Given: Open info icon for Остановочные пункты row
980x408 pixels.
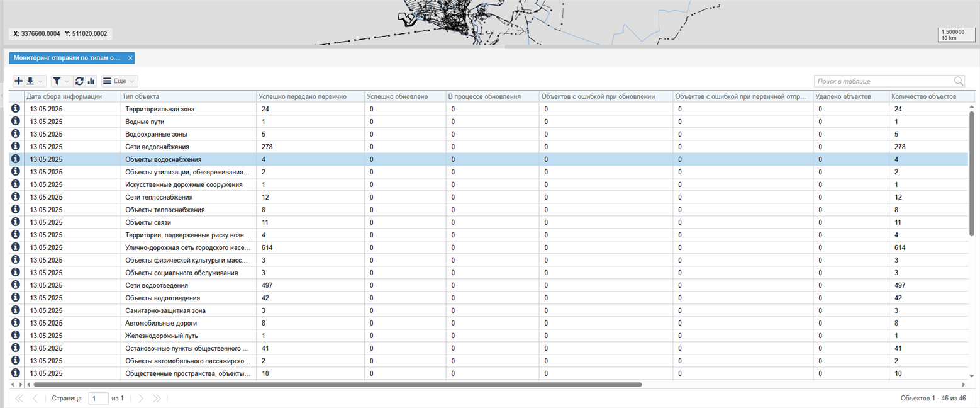Looking at the screenshot, I should (x=16, y=348).
